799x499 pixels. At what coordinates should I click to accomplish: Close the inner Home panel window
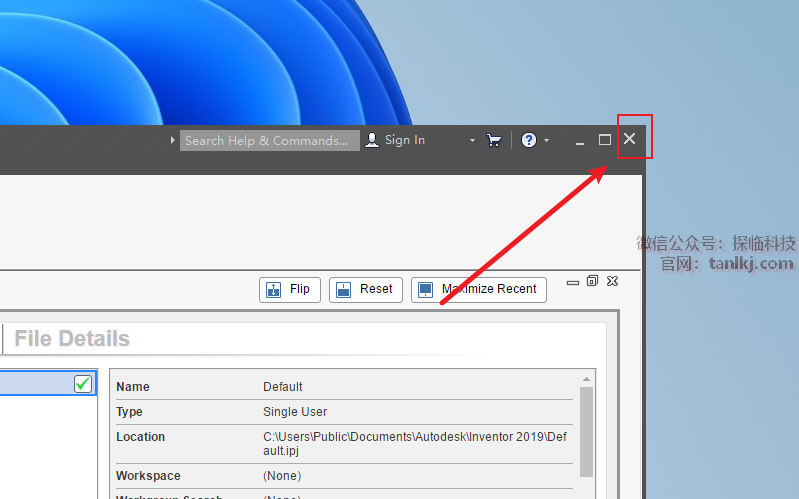pos(613,281)
